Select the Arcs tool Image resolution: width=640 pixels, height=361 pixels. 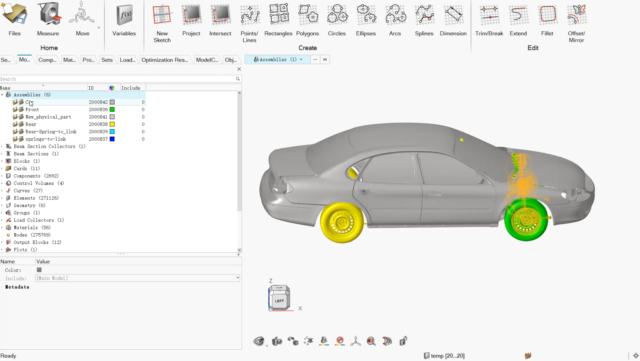395,19
